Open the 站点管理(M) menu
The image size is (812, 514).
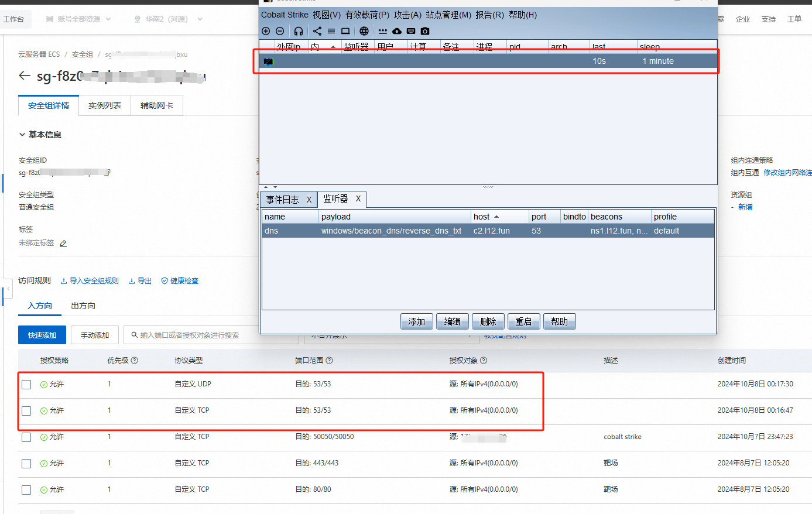[448, 15]
